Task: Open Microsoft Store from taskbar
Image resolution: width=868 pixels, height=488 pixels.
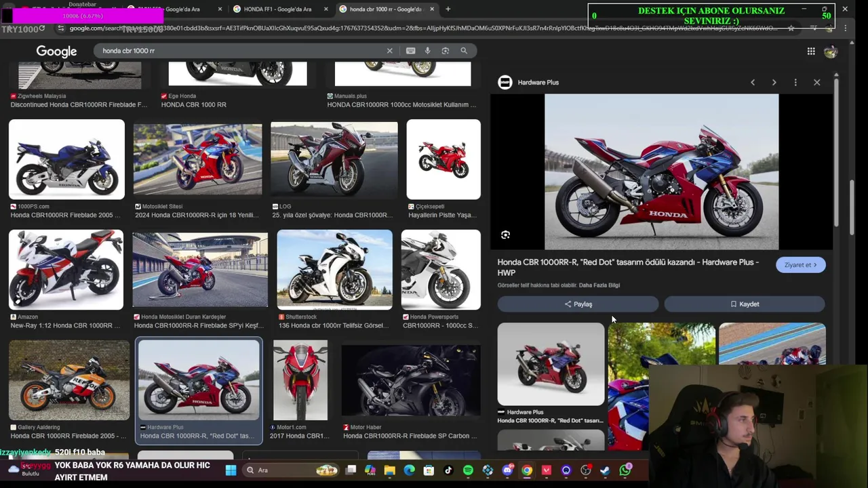Action: click(429, 470)
